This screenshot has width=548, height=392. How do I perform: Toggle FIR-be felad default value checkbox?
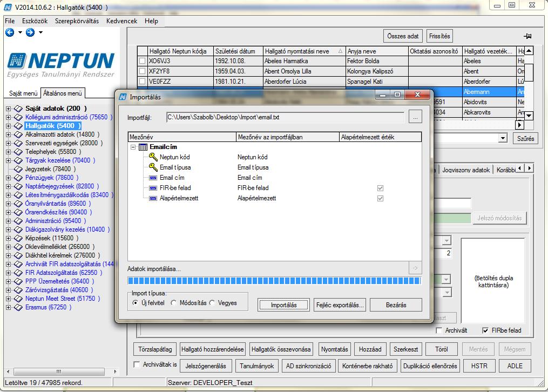[380, 188]
